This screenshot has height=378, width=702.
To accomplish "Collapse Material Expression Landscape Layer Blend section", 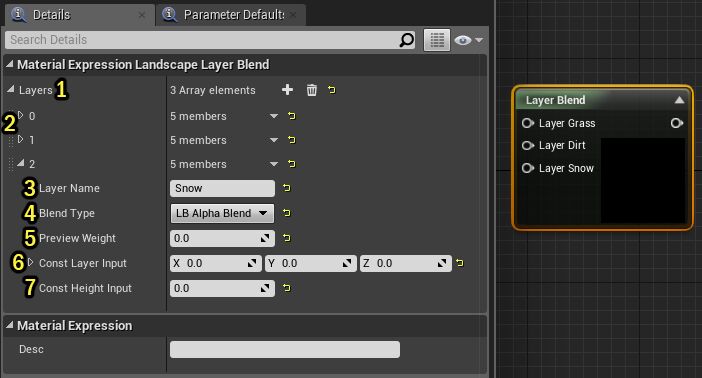I will pos(9,64).
